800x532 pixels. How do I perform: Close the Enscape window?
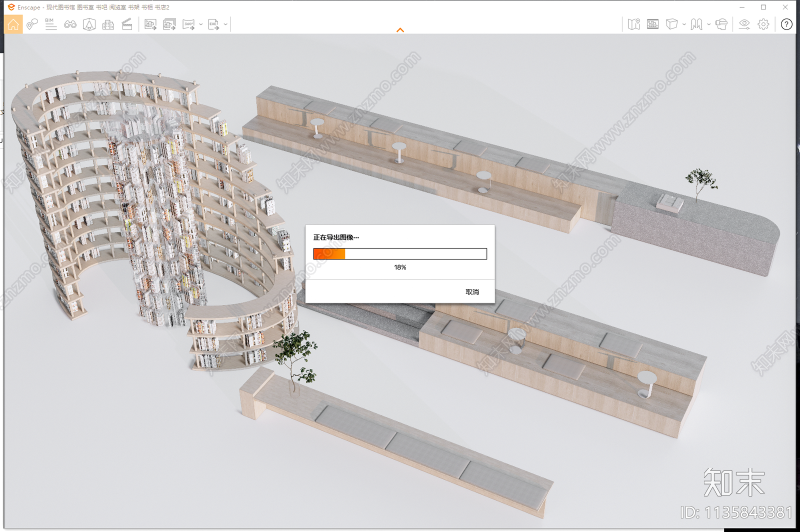pyautogui.click(x=785, y=7)
